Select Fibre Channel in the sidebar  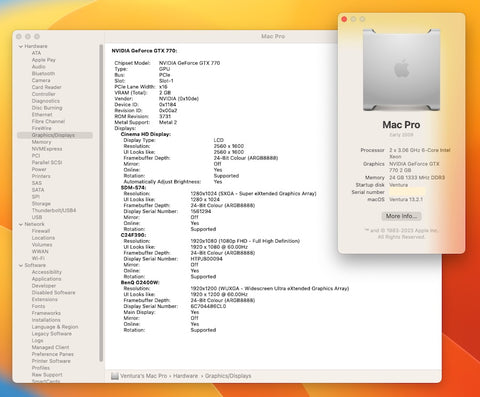point(48,121)
